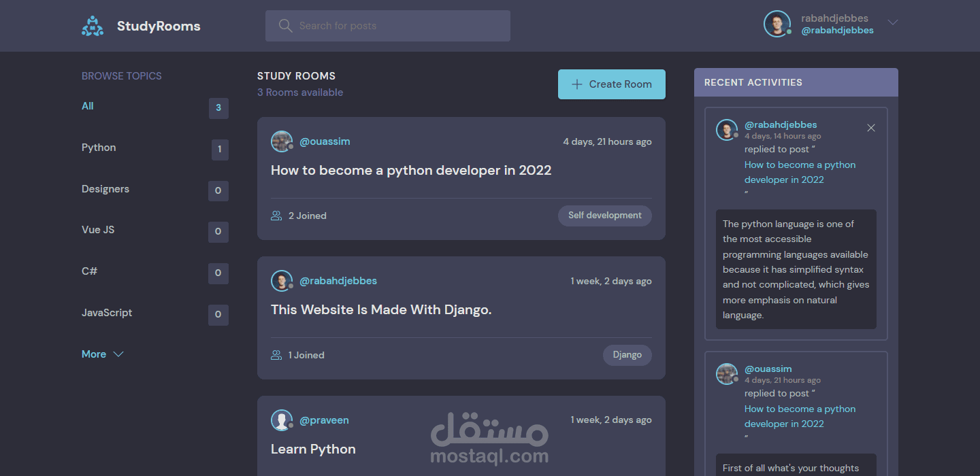Click @praveen's avatar on Learn Python
Viewport: 980px width, 476px height.
pos(282,420)
